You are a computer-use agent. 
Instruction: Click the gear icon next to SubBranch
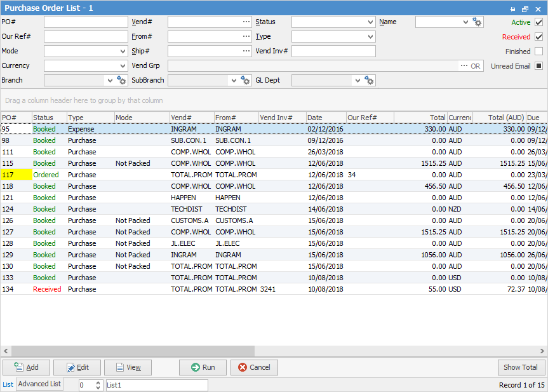point(246,81)
